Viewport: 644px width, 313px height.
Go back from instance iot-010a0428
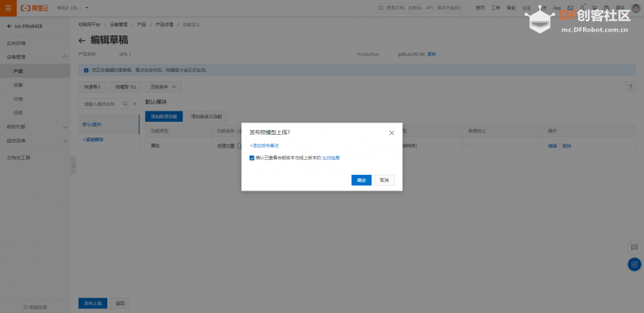tap(9, 27)
